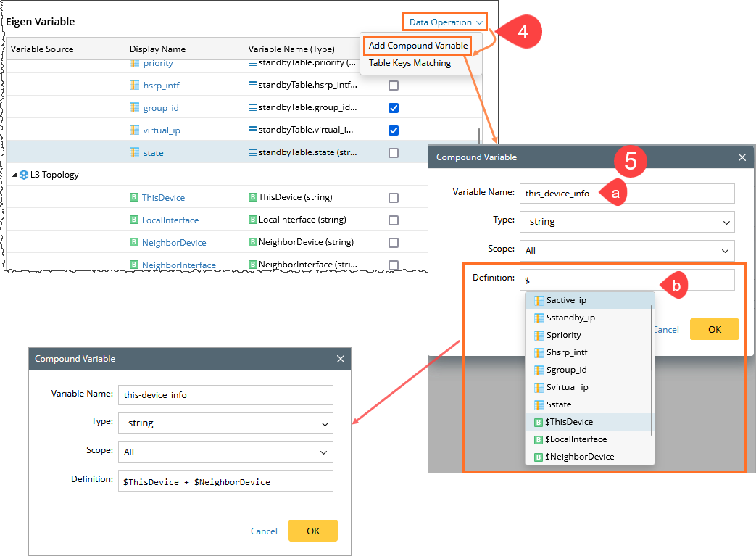
Task: Collapse the L3 Topology tree node
Action: [x=14, y=175]
